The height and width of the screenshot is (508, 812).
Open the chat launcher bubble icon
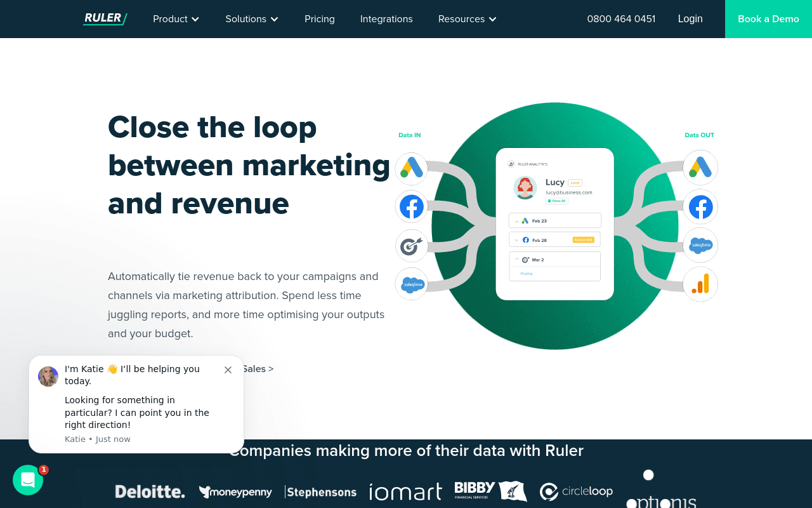pos(28,480)
